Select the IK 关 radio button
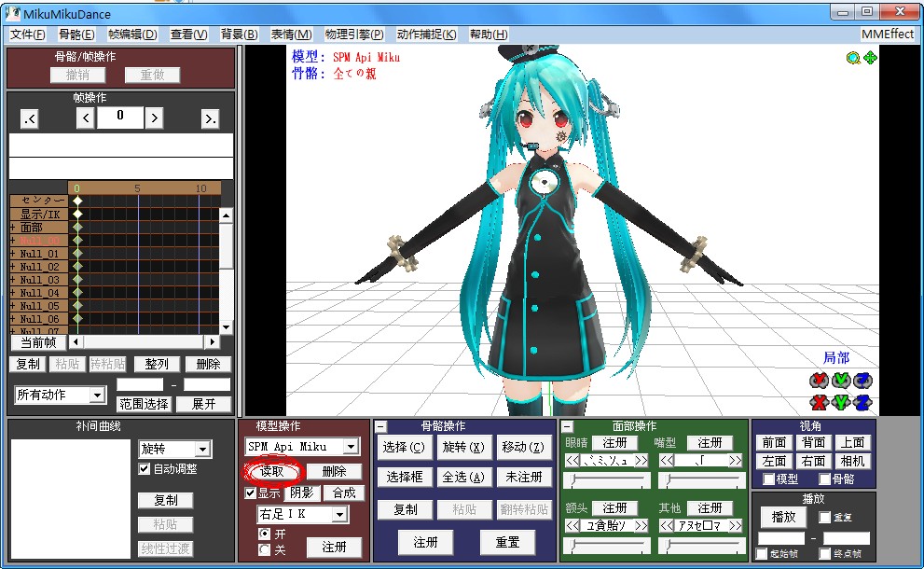924x569 pixels. [265, 549]
